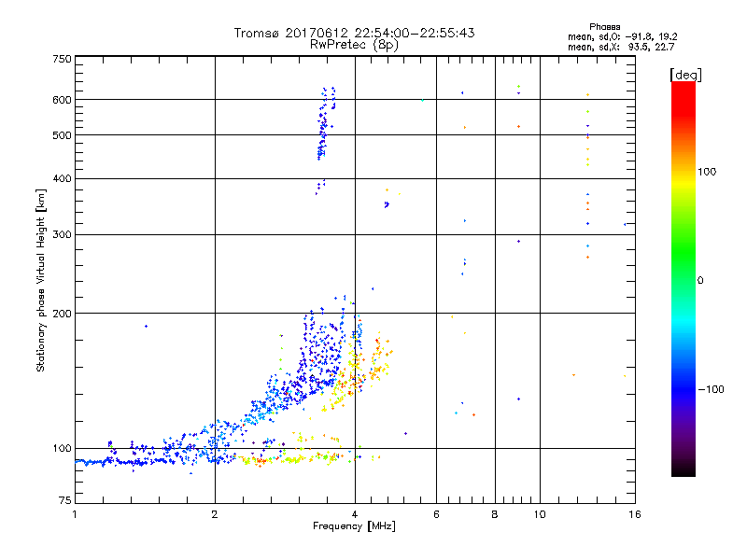Click the 10 MHz tick label on the frequency axis
The width and height of the screenshot is (747, 560).
pyautogui.click(x=540, y=514)
